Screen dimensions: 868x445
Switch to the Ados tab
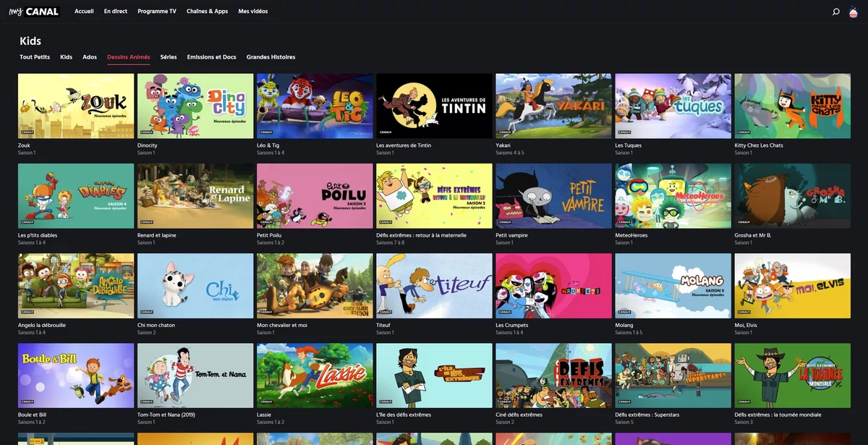click(x=90, y=57)
